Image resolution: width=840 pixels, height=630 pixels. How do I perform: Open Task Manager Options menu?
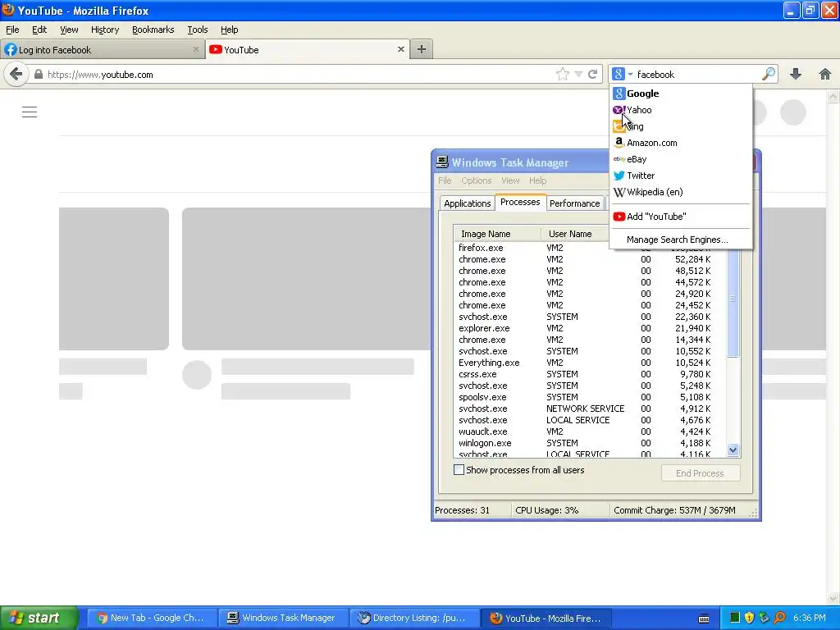point(477,180)
